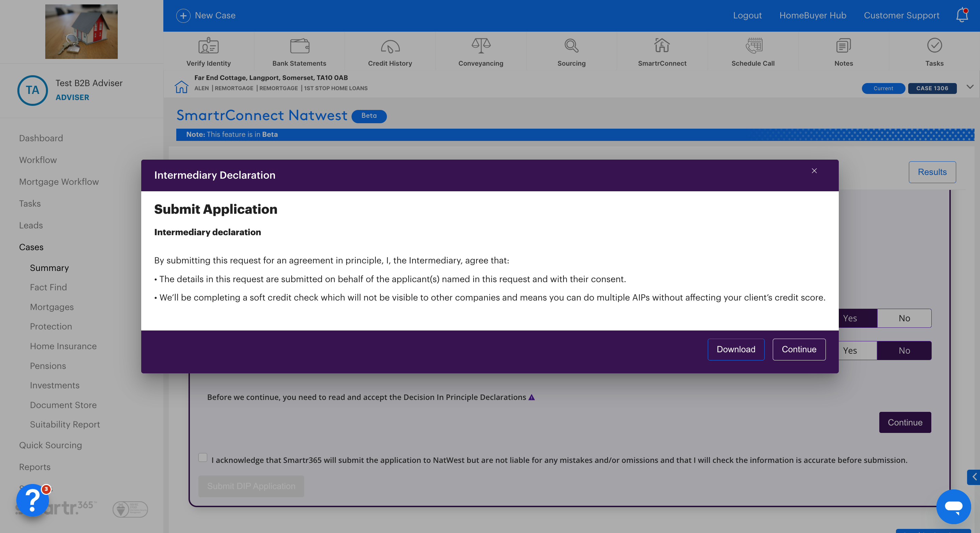The height and width of the screenshot is (533, 980).
Task: Select Summary under Cases
Action: 49,268
